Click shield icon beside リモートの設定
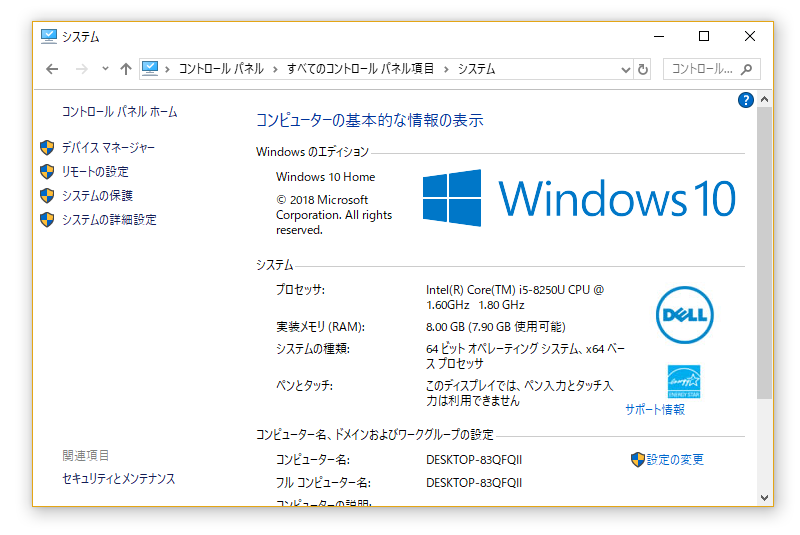 pos(47,172)
